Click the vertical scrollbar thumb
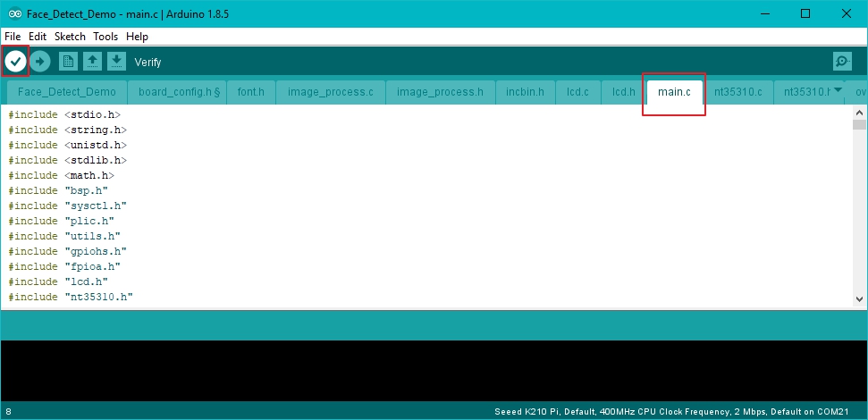Viewport: 868px width, 420px height. tap(859, 124)
